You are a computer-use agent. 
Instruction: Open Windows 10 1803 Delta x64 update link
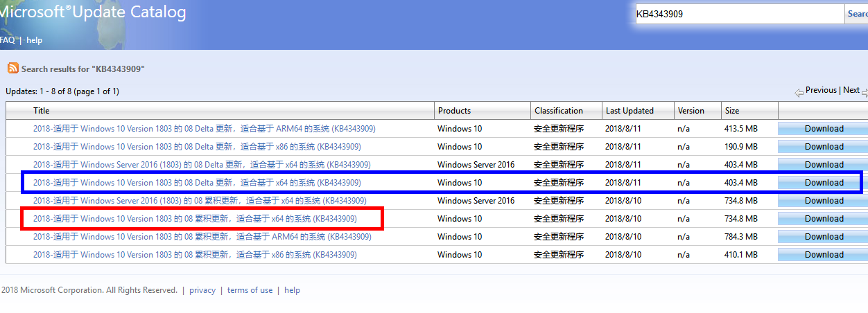pos(197,183)
